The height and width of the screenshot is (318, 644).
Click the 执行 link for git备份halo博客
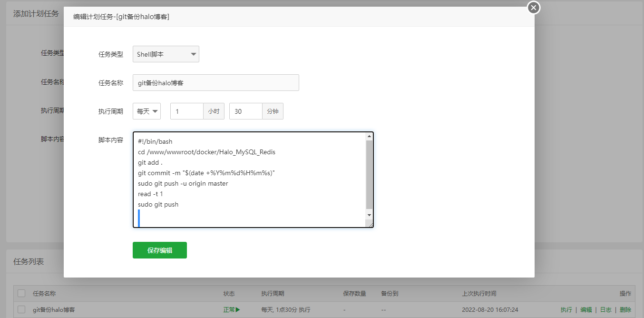pyautogui.click(x=566, y=309)
